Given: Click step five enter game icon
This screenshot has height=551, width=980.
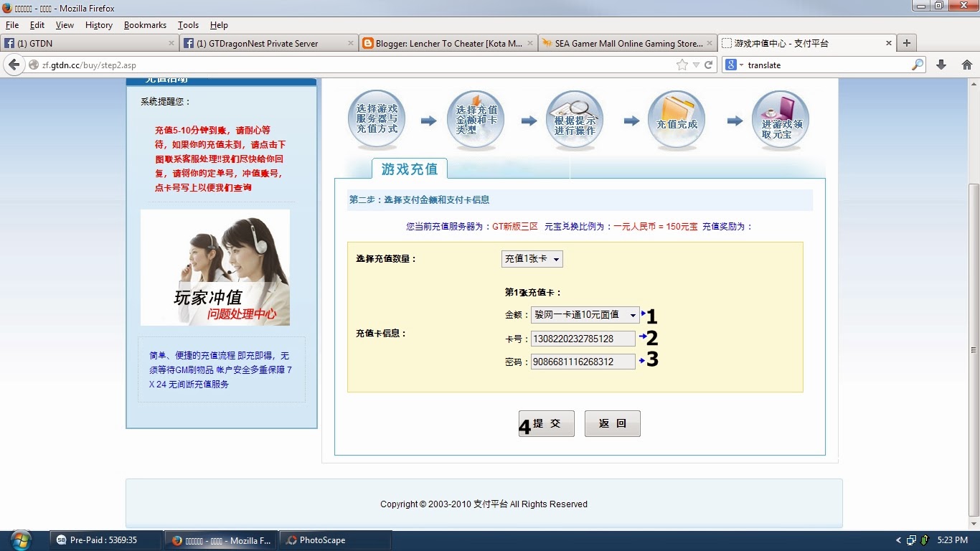Looking at the screenshot, I should [x=781, y=119].
